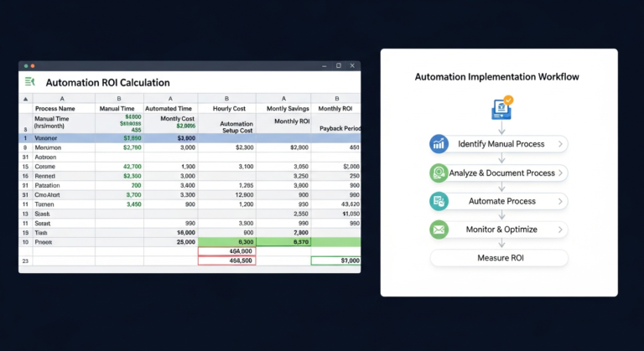The image size is (644, 351).
Task: Open the Identify Manual Process step
Action: coord(499,144)
